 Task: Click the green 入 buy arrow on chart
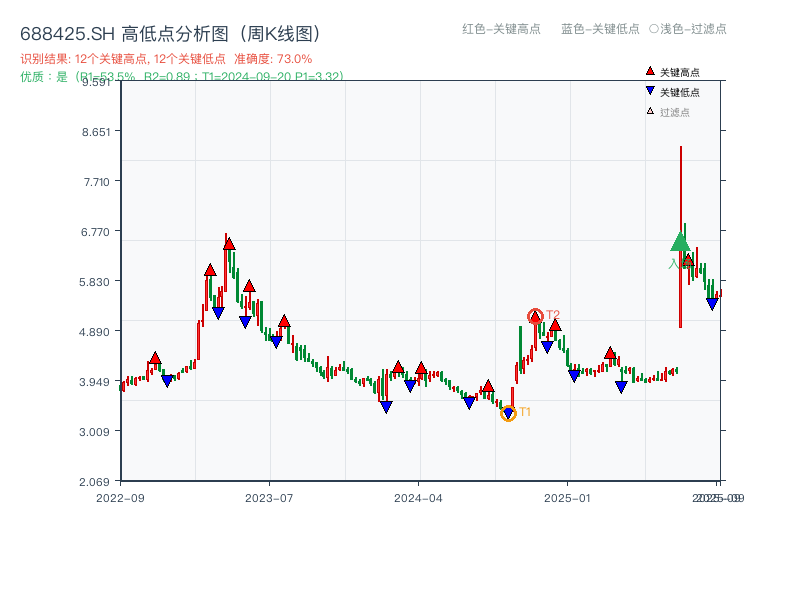[679, 244]
